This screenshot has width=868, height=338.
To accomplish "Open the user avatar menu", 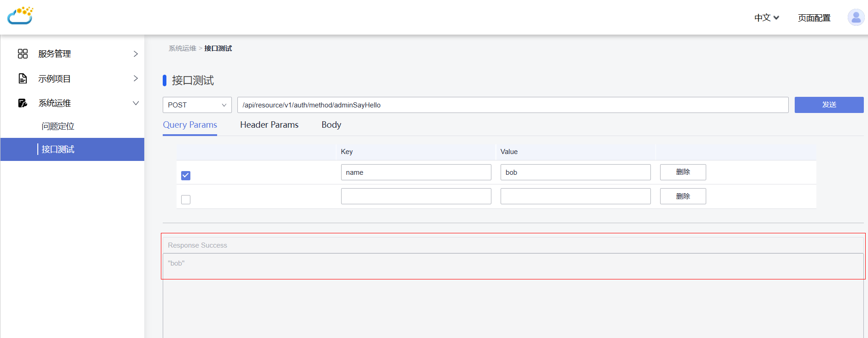I will coord(856,18).
